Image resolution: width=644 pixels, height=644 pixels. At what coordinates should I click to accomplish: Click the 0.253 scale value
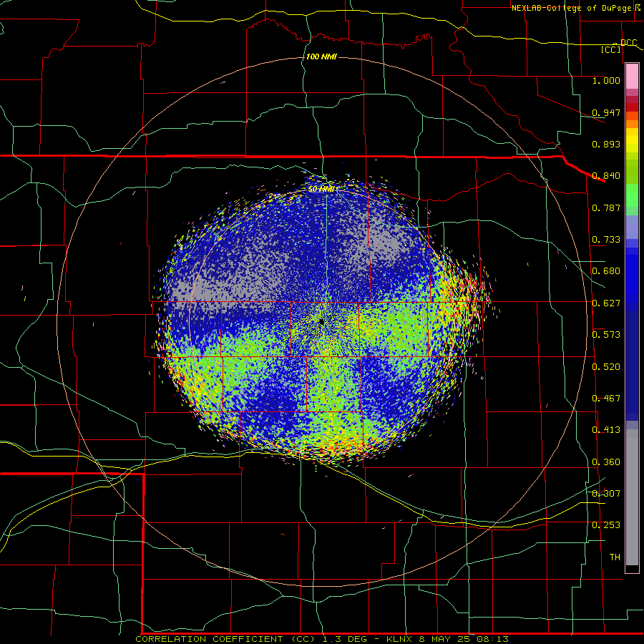pos(606,525)
